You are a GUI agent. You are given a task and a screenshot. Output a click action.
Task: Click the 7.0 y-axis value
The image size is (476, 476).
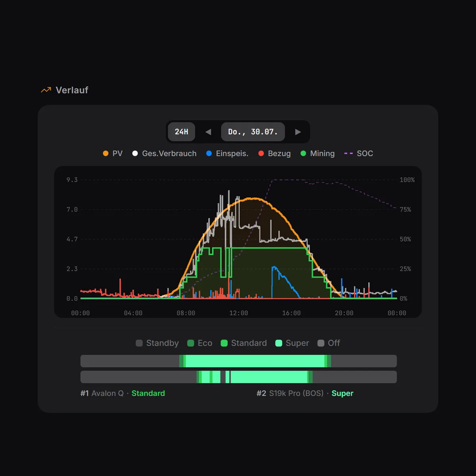tap(72, 209)
